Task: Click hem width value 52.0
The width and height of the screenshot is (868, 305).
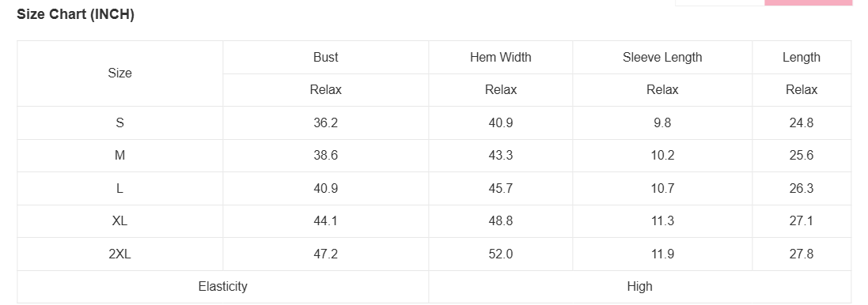Action: click(x=500, y=254)
